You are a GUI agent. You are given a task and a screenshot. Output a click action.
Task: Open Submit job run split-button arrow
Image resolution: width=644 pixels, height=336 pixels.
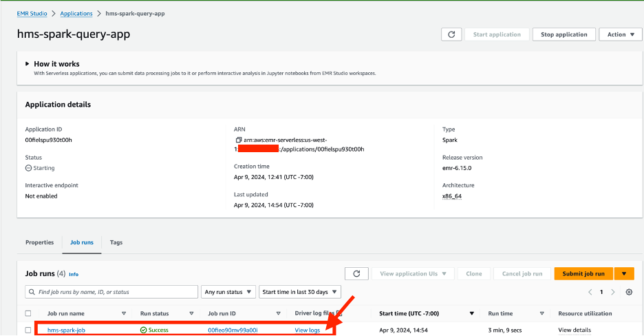point(624,273)
